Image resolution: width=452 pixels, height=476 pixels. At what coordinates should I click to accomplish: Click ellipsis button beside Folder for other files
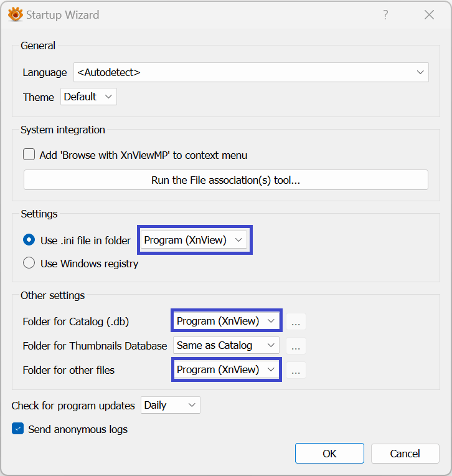296,370
